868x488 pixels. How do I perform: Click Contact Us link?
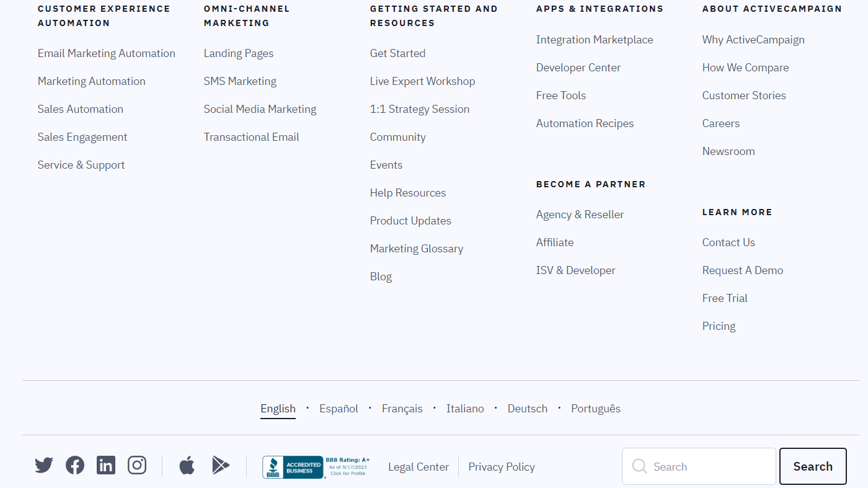click(728, 242)
